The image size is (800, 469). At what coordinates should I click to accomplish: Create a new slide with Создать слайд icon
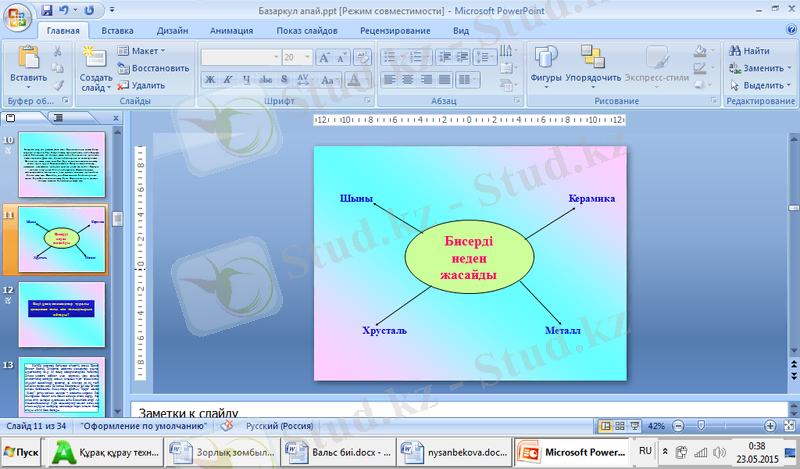(96, 58)
